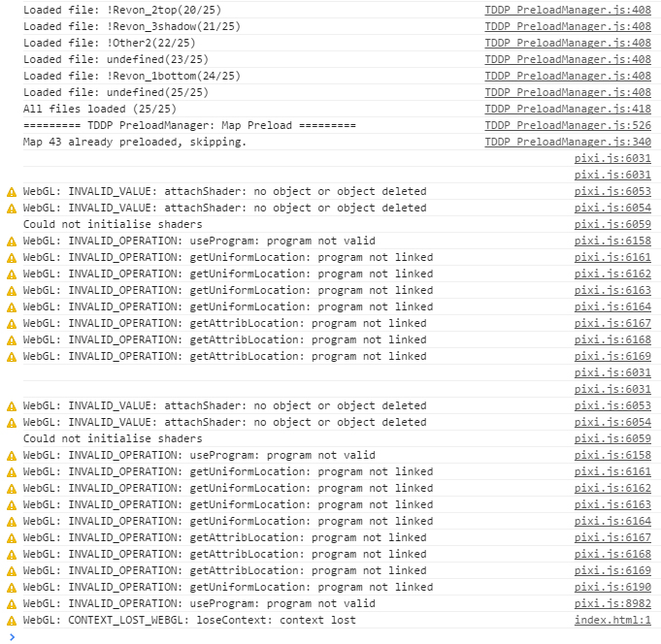Click the index.html:1 source link
The image size is (661, 644).
(612, 620)
